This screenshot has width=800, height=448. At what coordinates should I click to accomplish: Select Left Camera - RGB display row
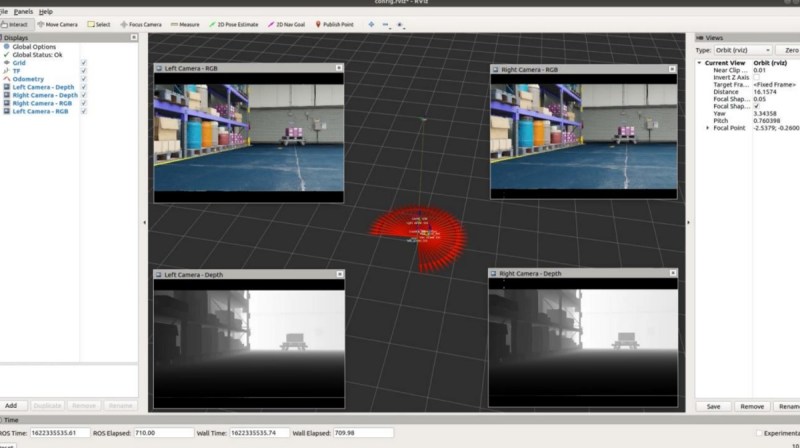40,111
